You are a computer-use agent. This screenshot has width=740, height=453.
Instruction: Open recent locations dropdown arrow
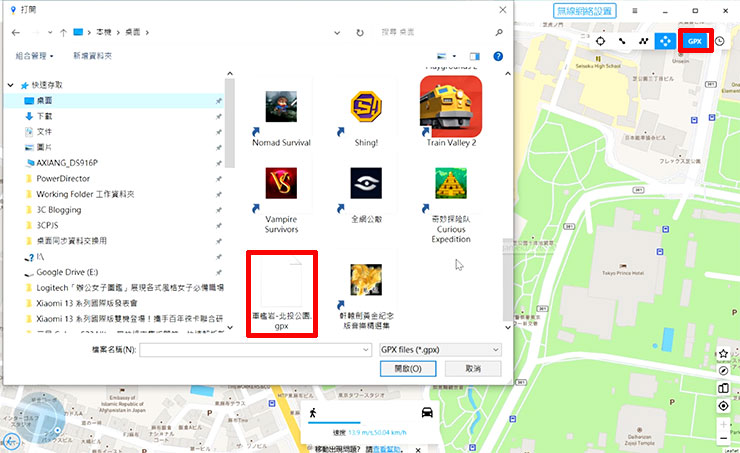50,32
